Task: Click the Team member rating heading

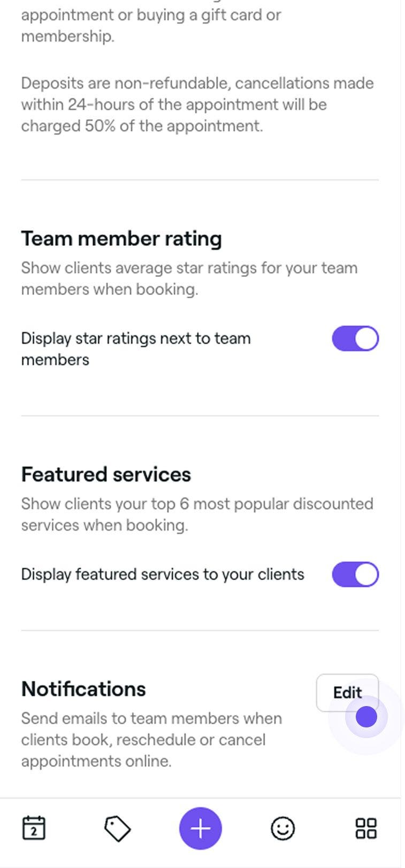Action: [121, 238]
